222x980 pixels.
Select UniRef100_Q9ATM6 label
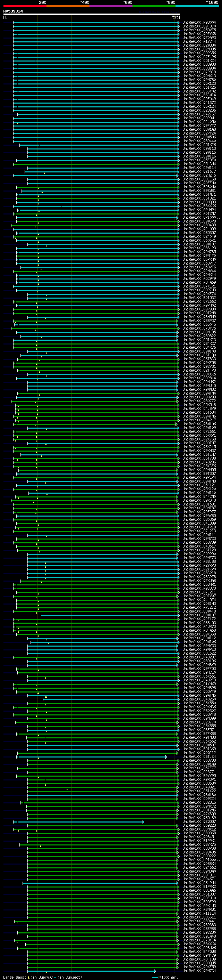(x=199, y=416)
